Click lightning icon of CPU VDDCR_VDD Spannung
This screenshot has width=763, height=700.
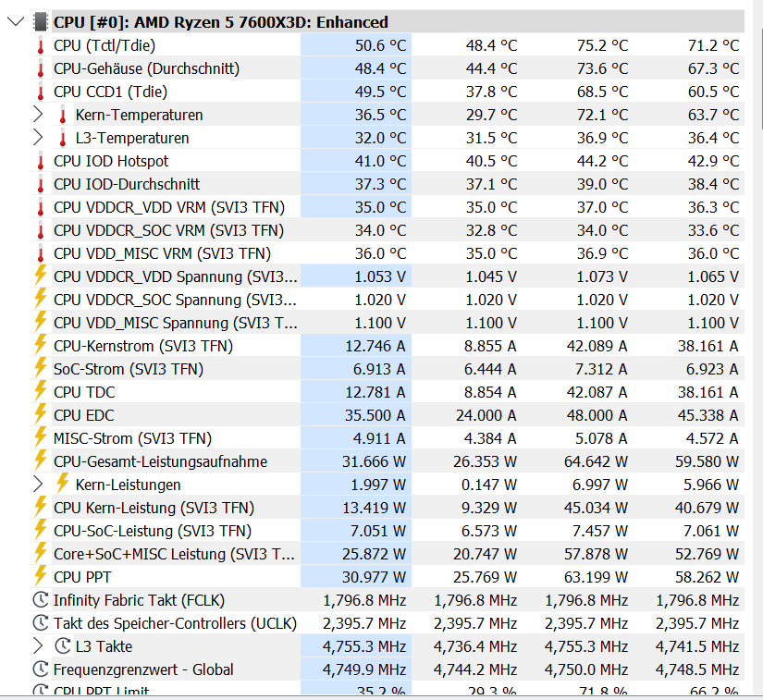click(41, 276)
